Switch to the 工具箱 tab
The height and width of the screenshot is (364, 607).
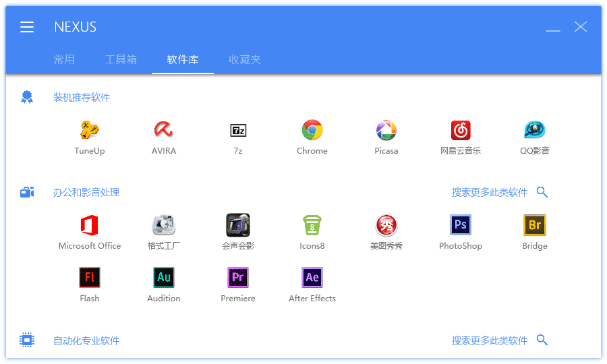[121, 59]
